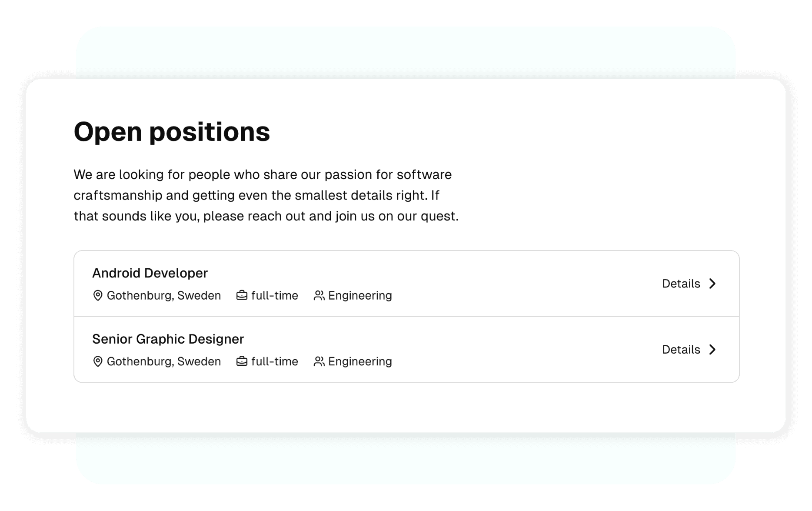Click the Open positions heading
812x511 pixels.
[x=172, y=132]
